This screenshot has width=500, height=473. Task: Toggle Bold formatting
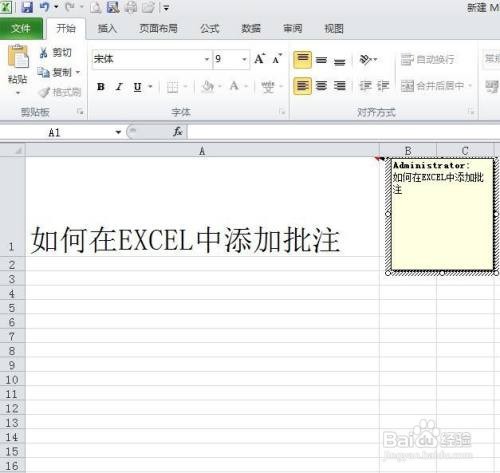[x=101, y=87]
